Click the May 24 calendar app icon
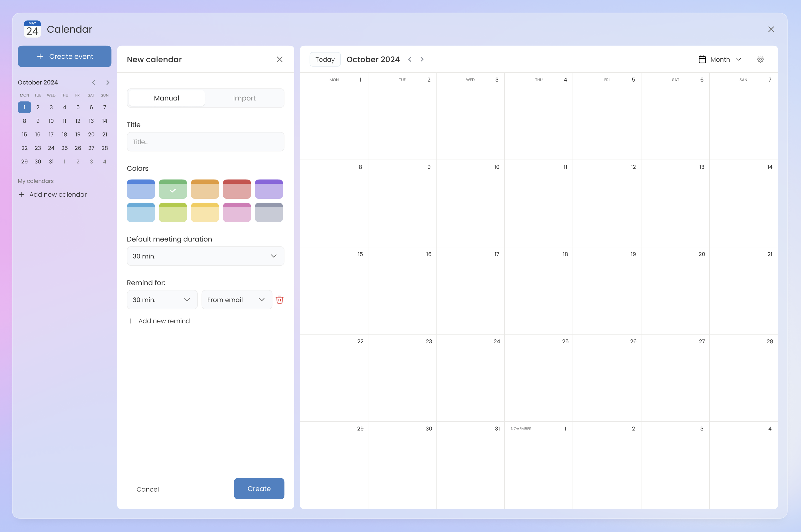Image resolution: width=801 pixels, height=532 pixels. pos(32,29)
